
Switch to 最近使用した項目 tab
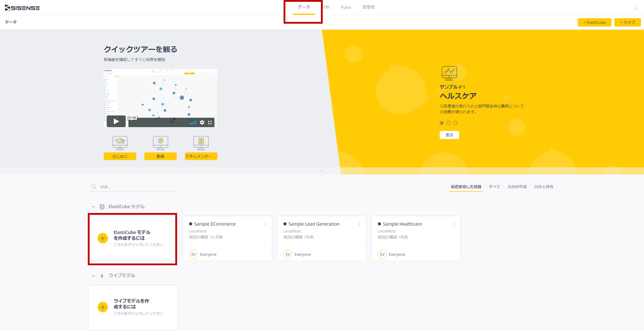[466, 187]
